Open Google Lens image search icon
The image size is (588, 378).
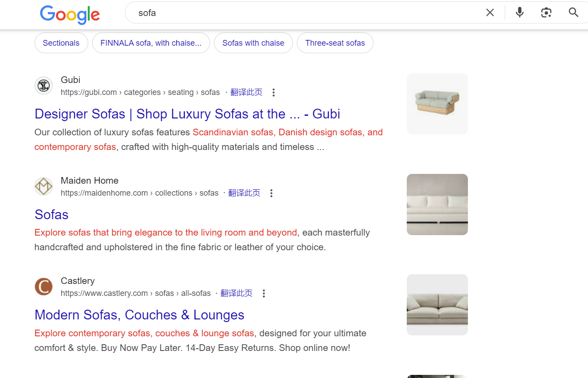(546, 13)
